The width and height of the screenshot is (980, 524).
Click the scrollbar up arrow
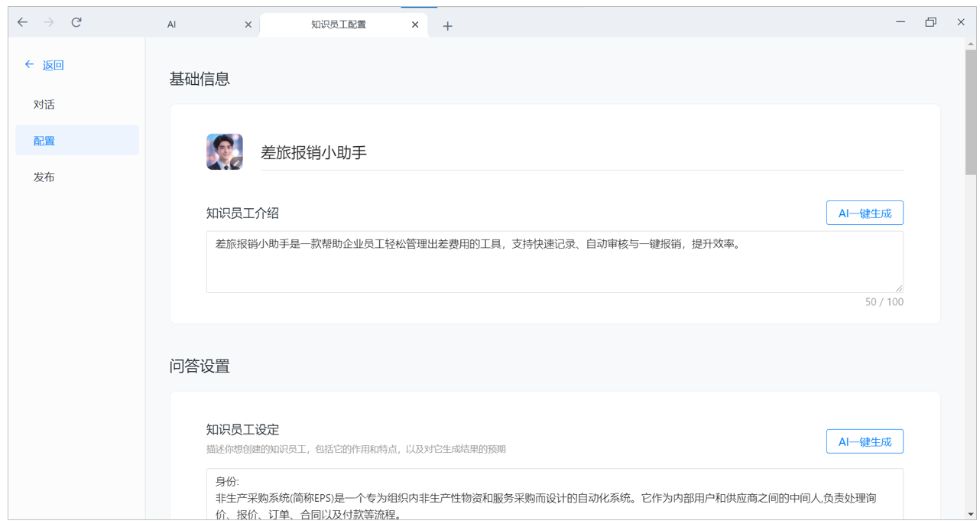click(971, 43)
